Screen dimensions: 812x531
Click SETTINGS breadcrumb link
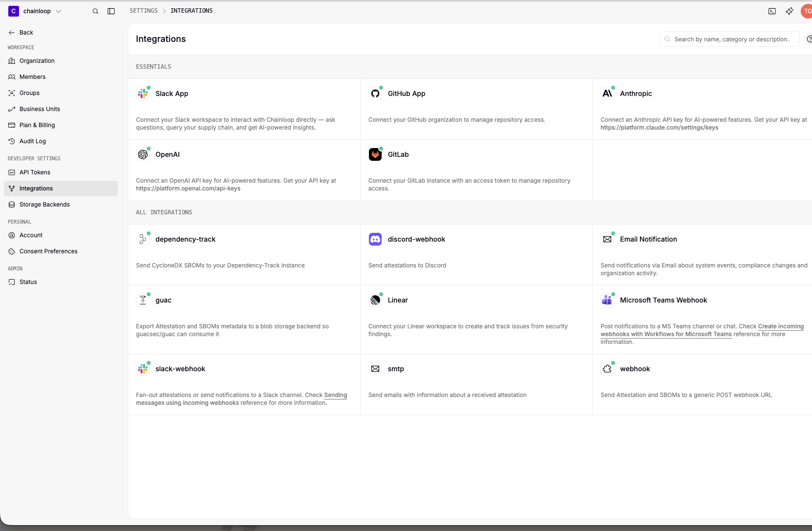point(144,11)
